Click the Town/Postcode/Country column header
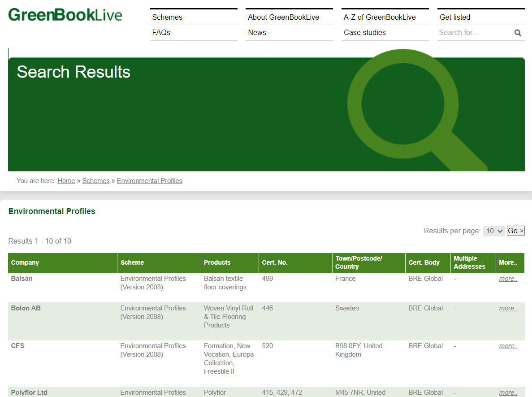The height and width of the screenshot is (397, 532). (368, 263)
